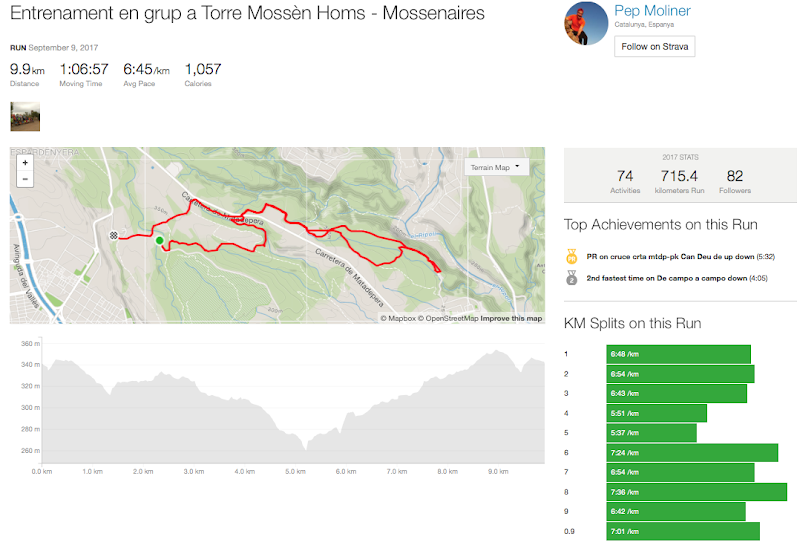Open Pep Moliner's profile avatar
Viewport: 800px width, 554px height.
click(586, 23)
